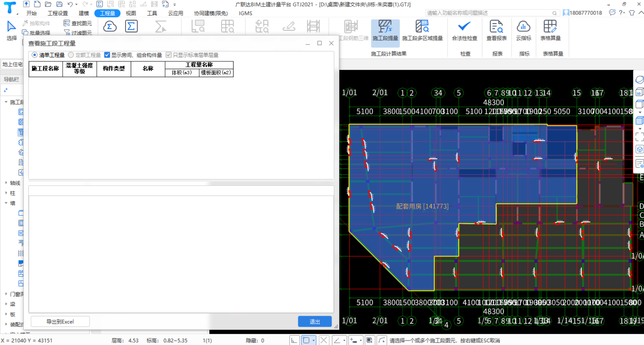
Task: Click the undo arrow icon
Action: pyautogui.click(x=70, y=4)
